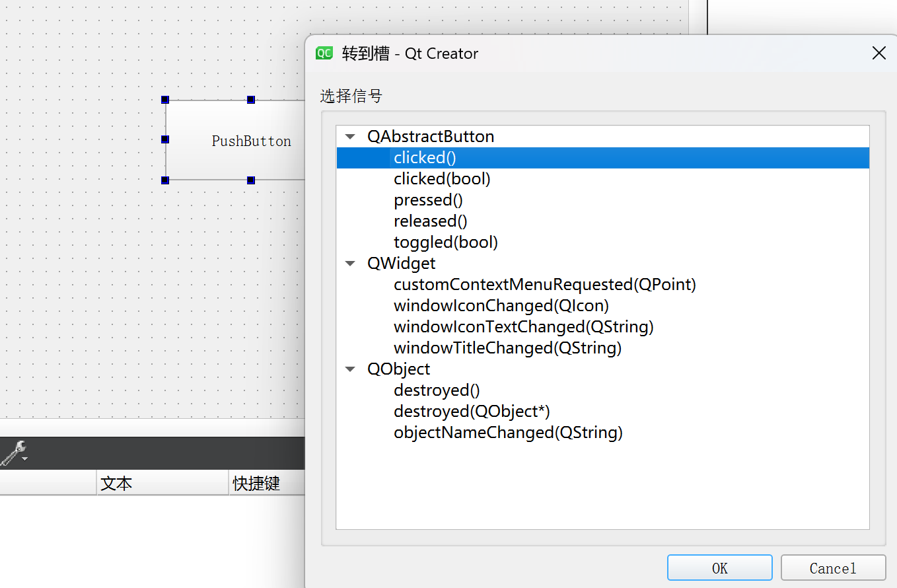Click the 快捷键 column header
The height and width of the screenshot is (588, 897).
267,483
